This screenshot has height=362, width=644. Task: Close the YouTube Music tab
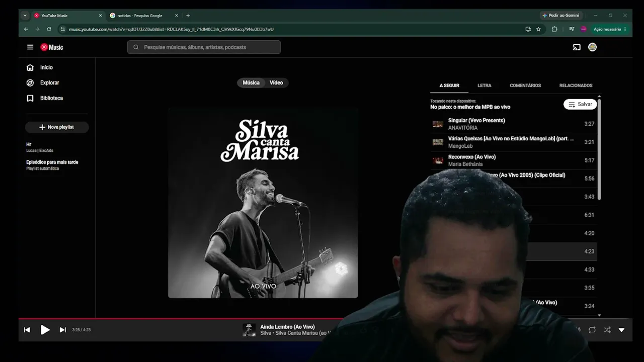[100, 16]
